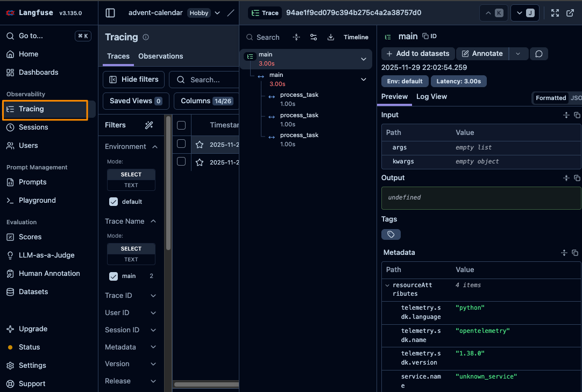The height and width of the screenshot is (392, 582).
Task: Check the second trace row checkbox
Action: click(181, 161)
